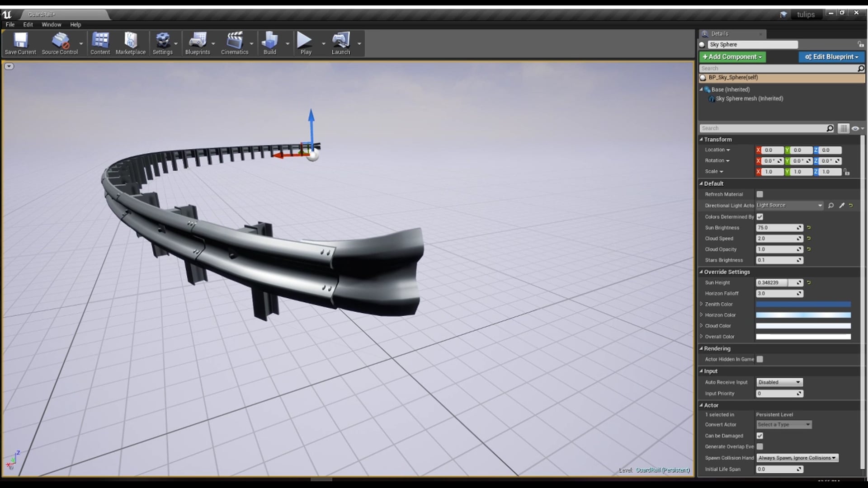Open the Directional Light Actor Light Source dropdown
Image resolution: width=868 pixels, height=488 pixels.
790,205
